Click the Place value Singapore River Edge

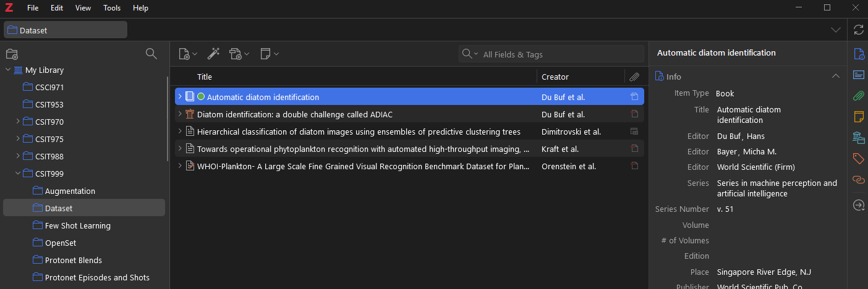[764, 272]
